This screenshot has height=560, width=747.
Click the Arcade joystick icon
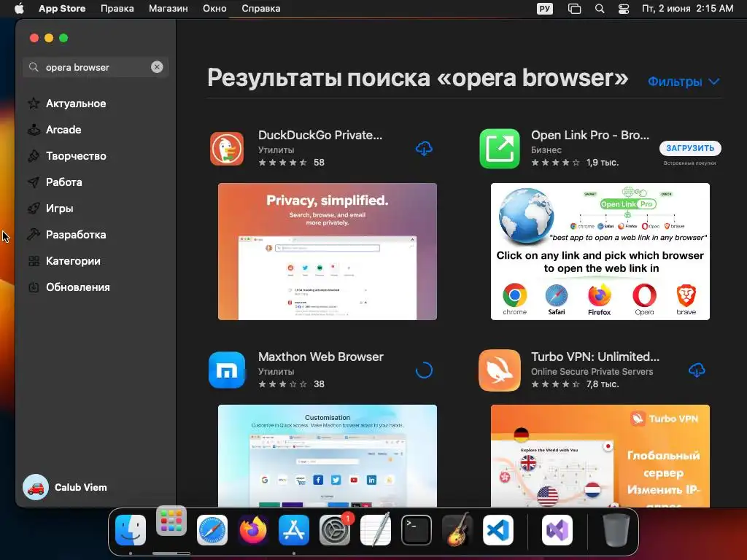coord(34,130)
